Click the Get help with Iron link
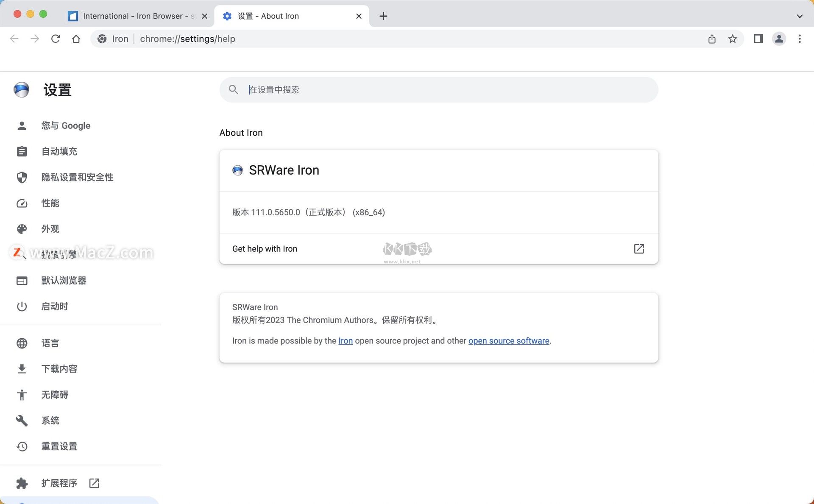Image resolution: width=814 pixels, height=504 pixels. click(265, 249)
